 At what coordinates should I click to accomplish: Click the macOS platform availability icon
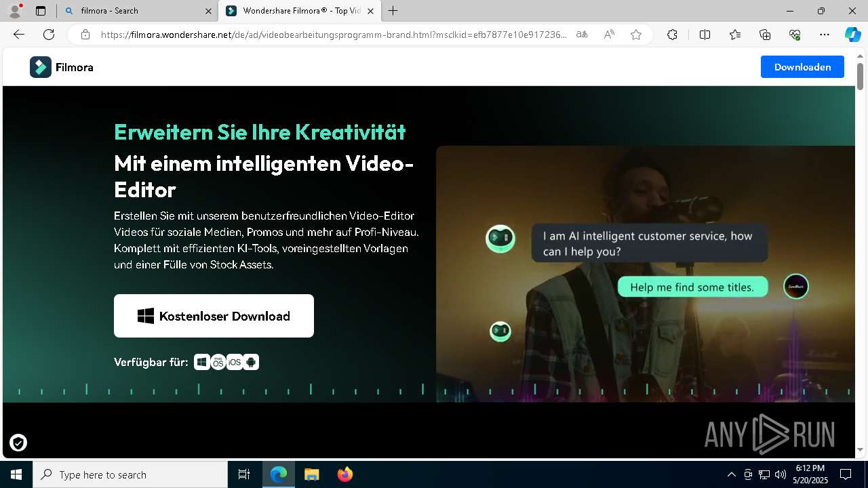pyautogui.click(x=218, y=362)
